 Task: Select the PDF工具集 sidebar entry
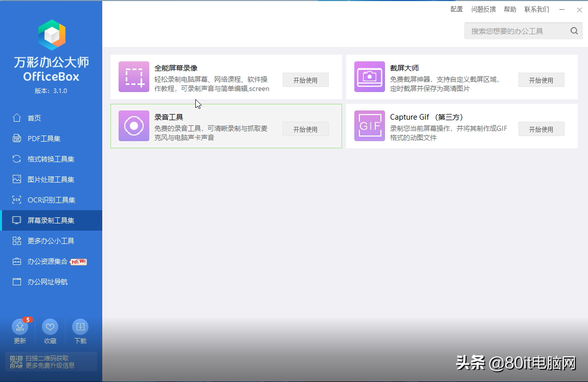point(41,138)
